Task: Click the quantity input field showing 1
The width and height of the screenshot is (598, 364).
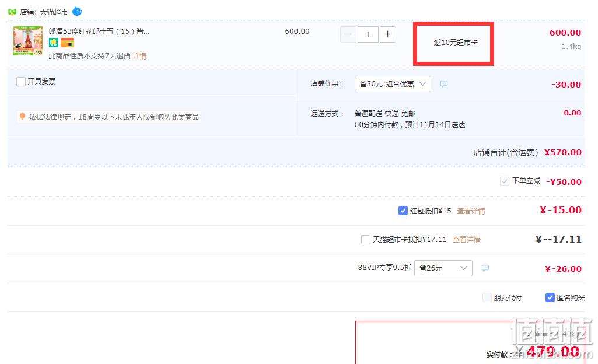Action: [x=368, y=34]
